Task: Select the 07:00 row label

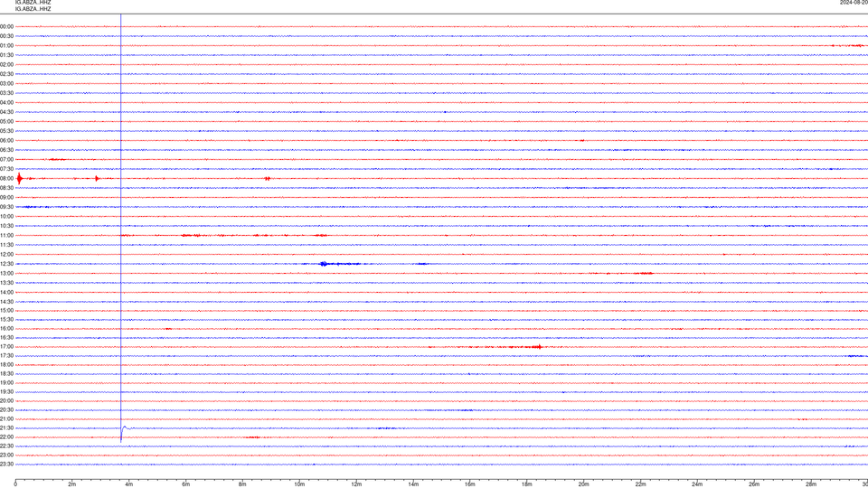Action: click(6, 159)
